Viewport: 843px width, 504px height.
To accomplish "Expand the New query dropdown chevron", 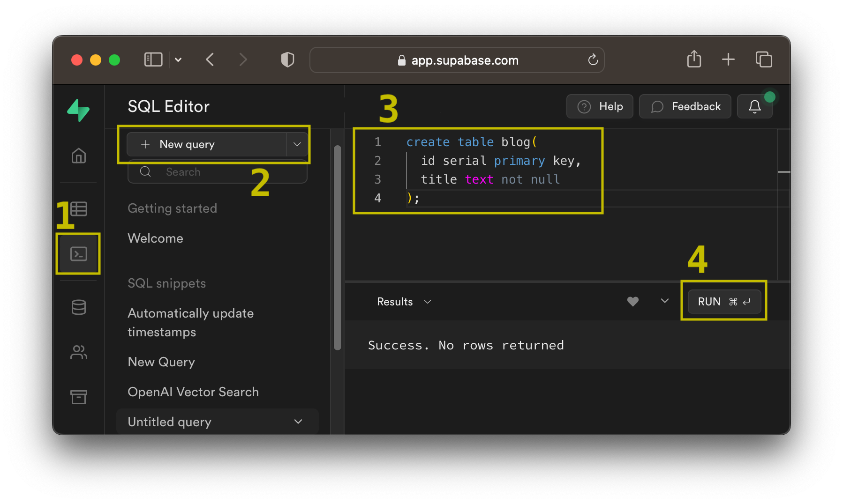I will (x=297, y=144).
